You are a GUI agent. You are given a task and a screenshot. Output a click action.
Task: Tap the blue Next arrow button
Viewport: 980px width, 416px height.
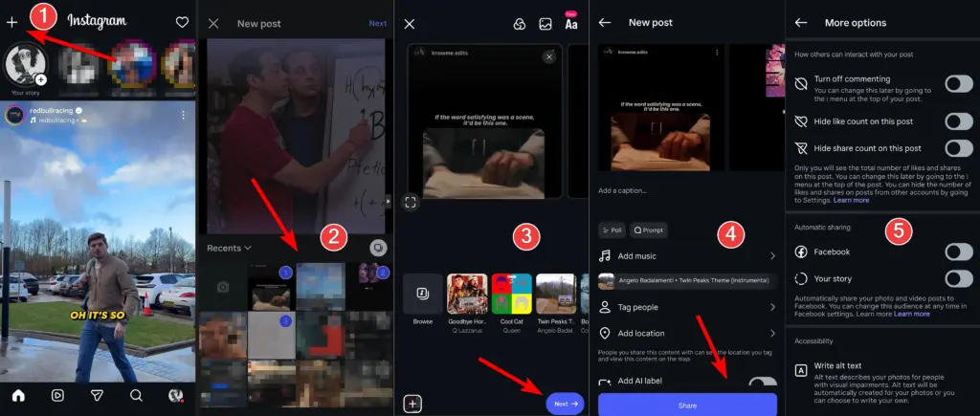(x=565, y=404)
